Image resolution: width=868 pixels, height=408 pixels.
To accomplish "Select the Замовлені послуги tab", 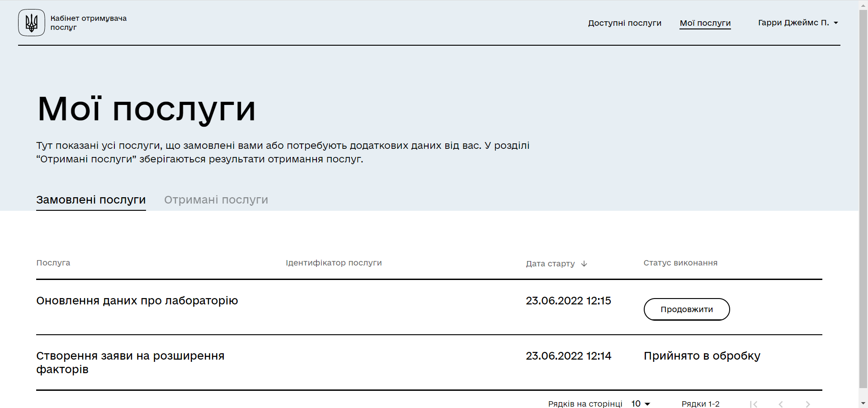I will coord(91,200).
